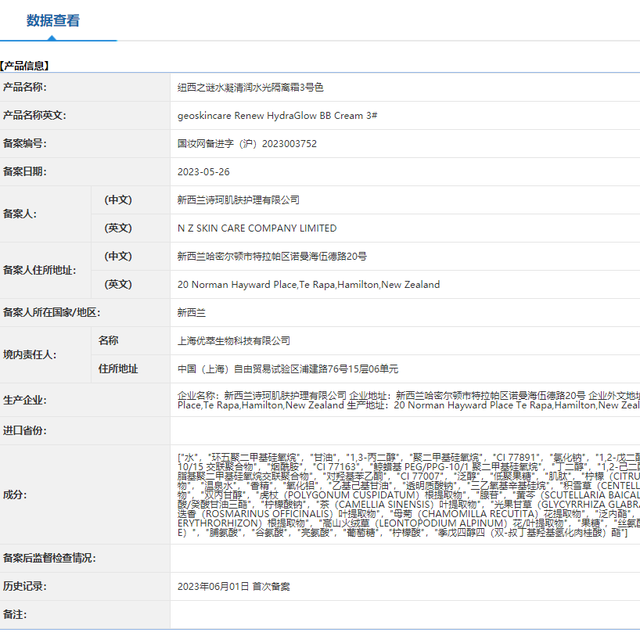Click the 备案后监督检查情况 label
The image size is (640, 640).
49,558
